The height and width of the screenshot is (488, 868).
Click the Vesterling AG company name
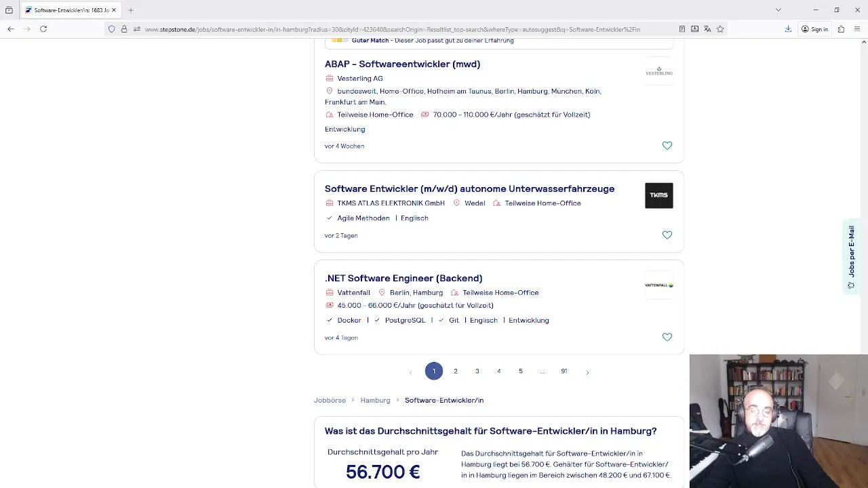click(360, 79)
